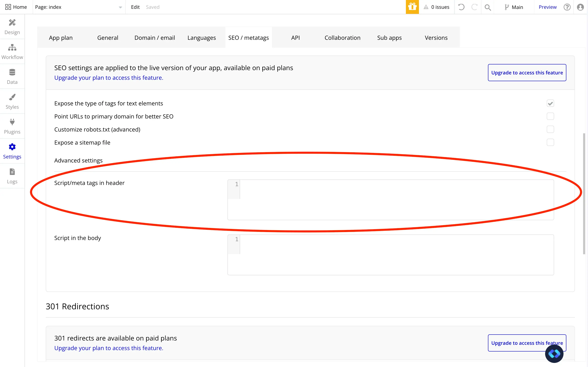The width and height of the screenshot is (588, 367).
Task: Click the search magnifier icon
Action: tap(487, 7)
